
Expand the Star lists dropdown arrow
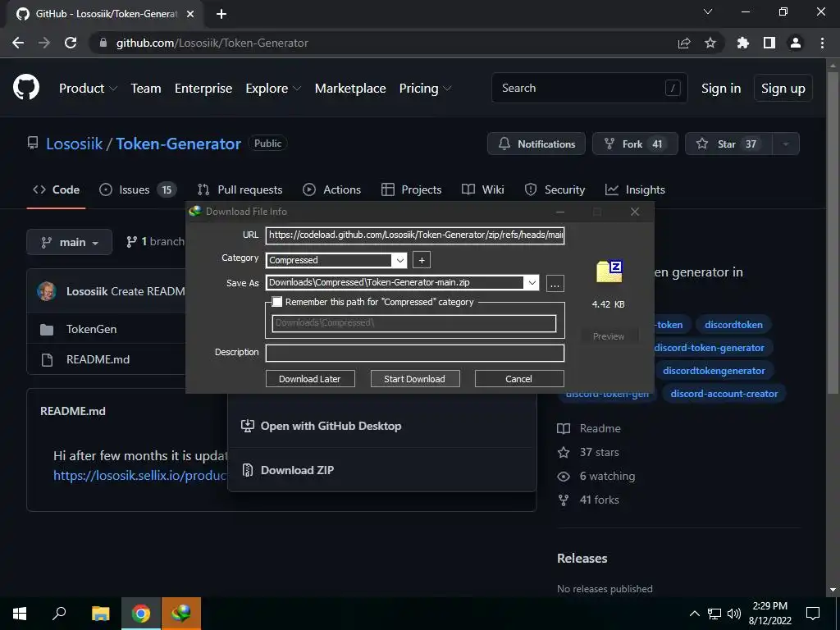[x=786, y=144]
